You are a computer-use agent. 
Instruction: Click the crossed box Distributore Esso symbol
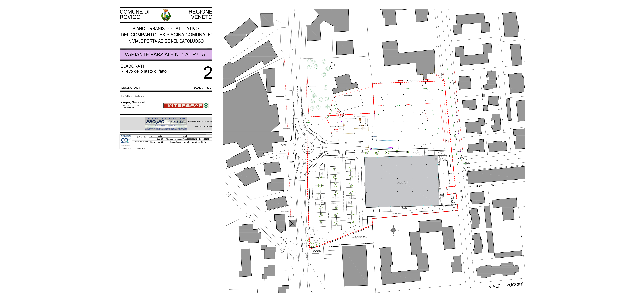pos(292,223)
